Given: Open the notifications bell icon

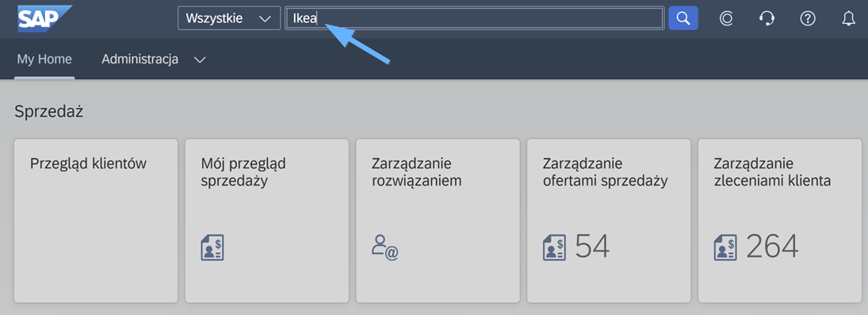Looking at the screenshot, I should [849, 19].
